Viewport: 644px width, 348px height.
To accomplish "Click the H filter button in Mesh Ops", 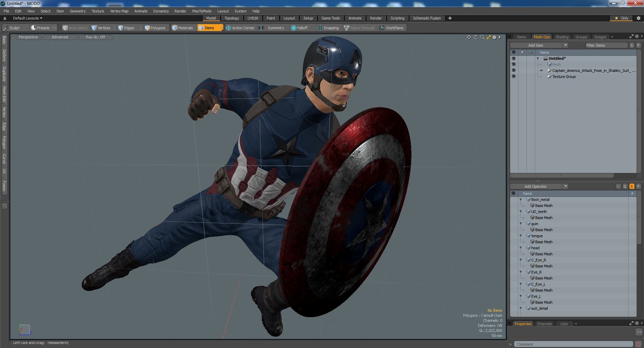I will pyautogui.click(x=618, y=186).
